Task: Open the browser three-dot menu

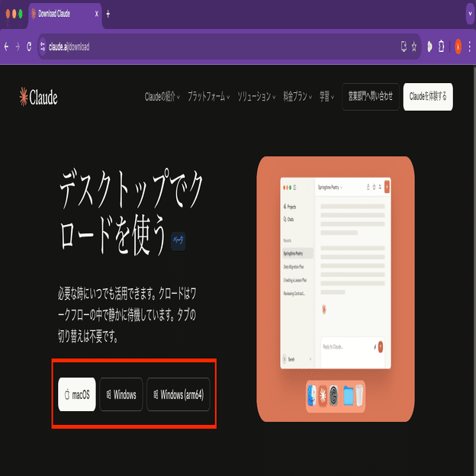Action: (470, 47)
